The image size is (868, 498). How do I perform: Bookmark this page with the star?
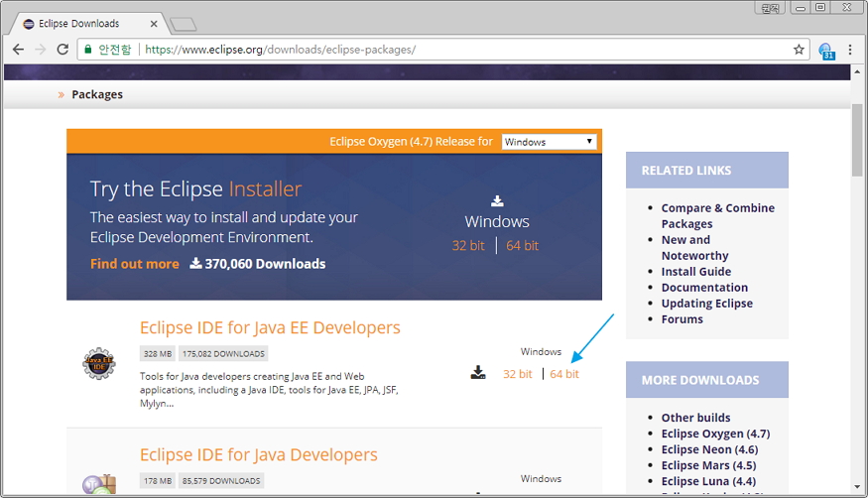(799, 50)
